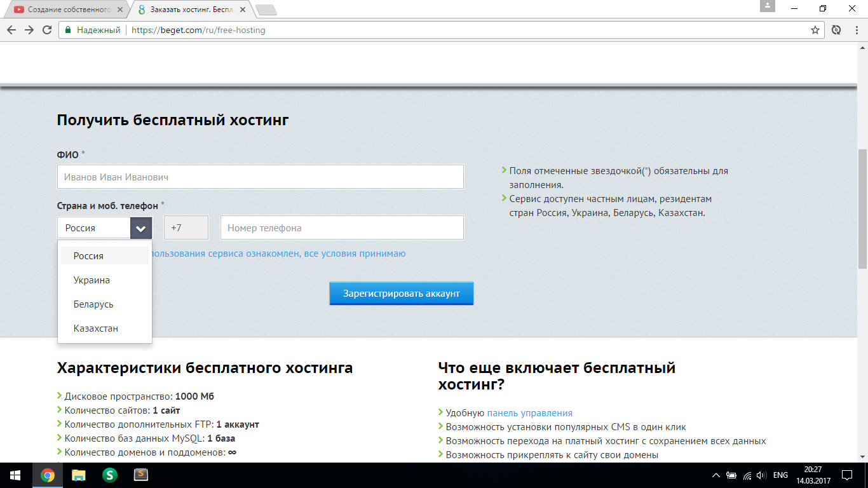Pick Казахстан from the dropdown options
Viewport: 868px width, 488px height.
click(x=96, y=329)
